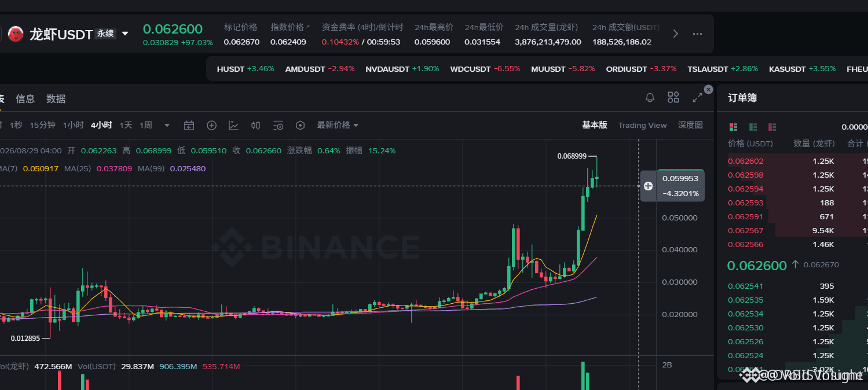
Task: Click the 0.012895 low price marker
Action: (x=25, y=339)
